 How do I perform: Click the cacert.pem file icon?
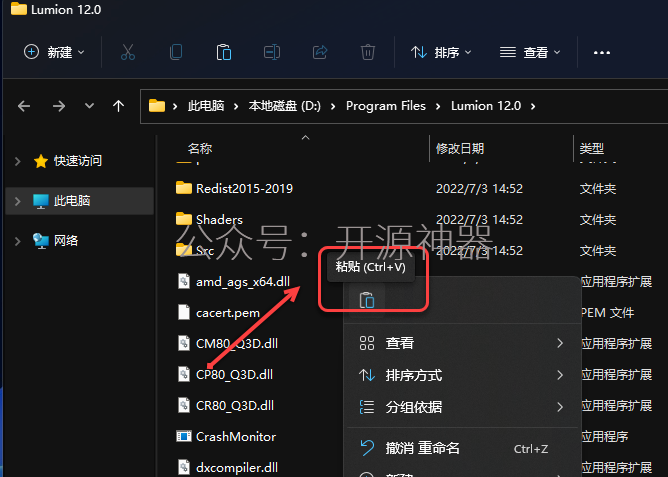(x=184, y=312)
